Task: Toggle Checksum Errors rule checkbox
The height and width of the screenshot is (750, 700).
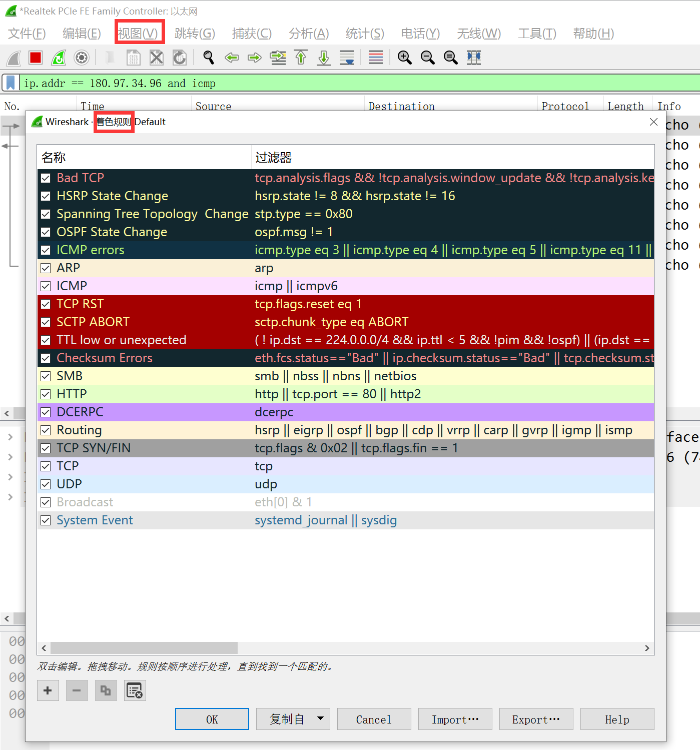Action: (x=46, y=358)
